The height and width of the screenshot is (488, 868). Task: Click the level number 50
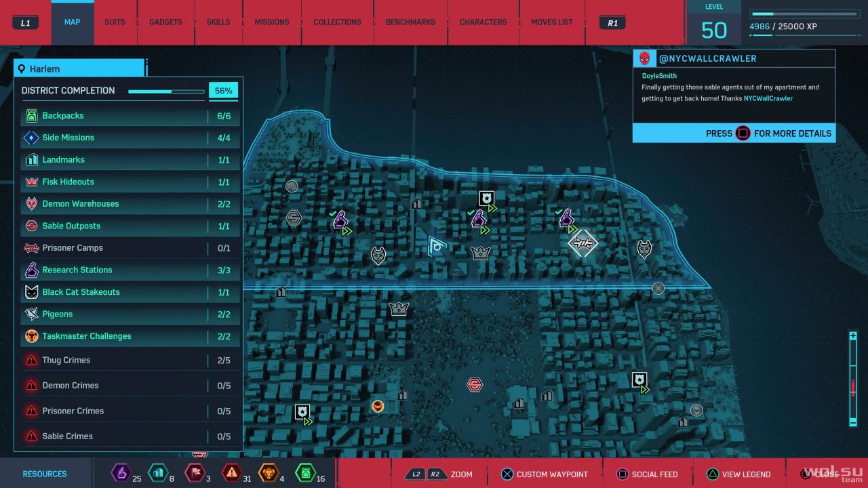[713, 30]
